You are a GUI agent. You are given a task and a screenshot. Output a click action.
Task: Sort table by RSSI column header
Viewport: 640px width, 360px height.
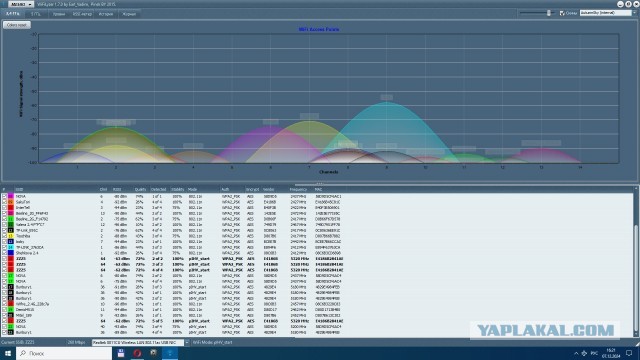point(117,189)
